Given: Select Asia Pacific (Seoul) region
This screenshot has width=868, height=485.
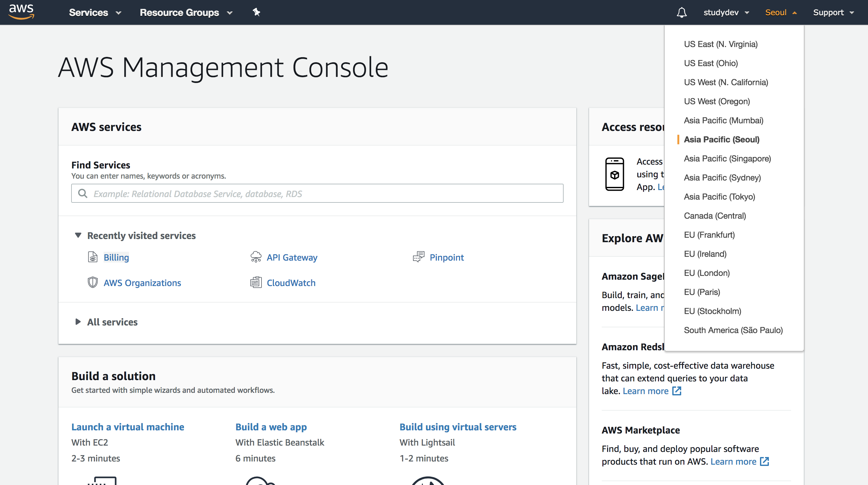Looking at the screenshot, I should (x=722, y=140).
